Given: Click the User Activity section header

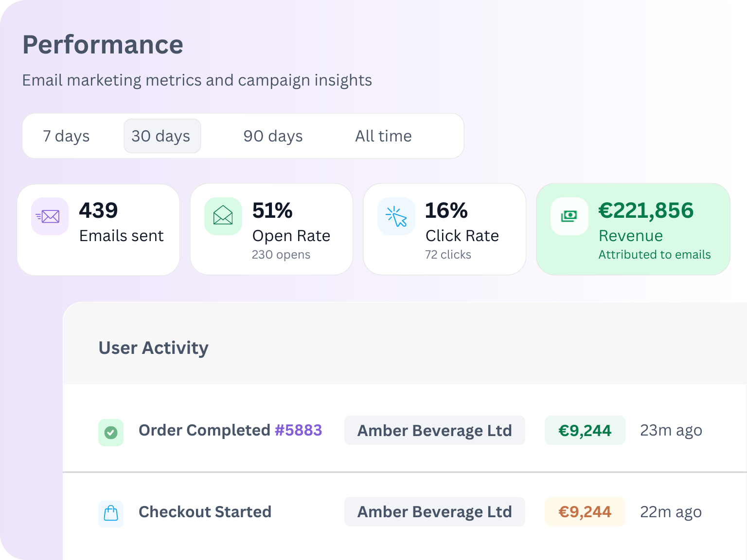Looking at the screenshot, I should point(153,348).
